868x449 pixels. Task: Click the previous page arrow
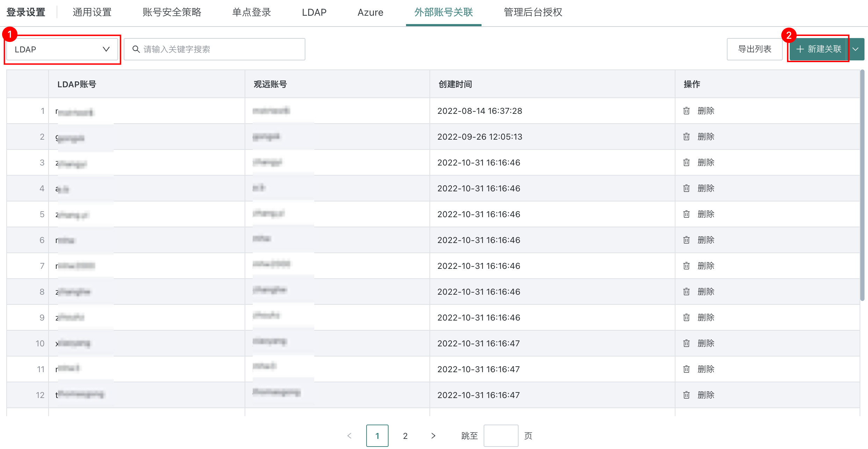[x=349, y=436]
